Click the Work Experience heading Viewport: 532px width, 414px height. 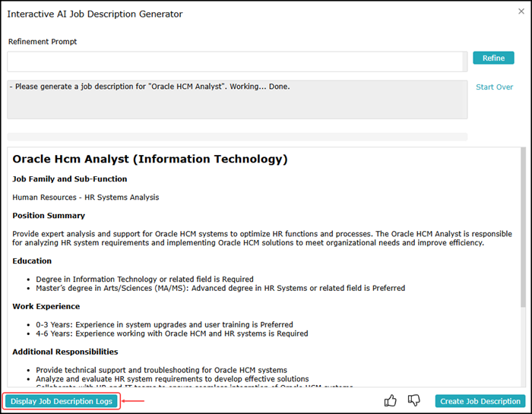46,307
